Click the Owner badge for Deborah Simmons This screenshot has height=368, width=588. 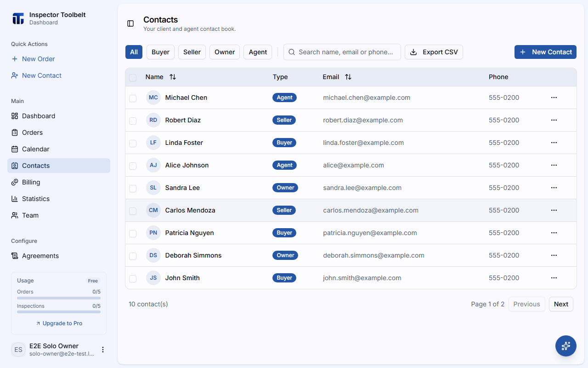(x=285, y=255)
